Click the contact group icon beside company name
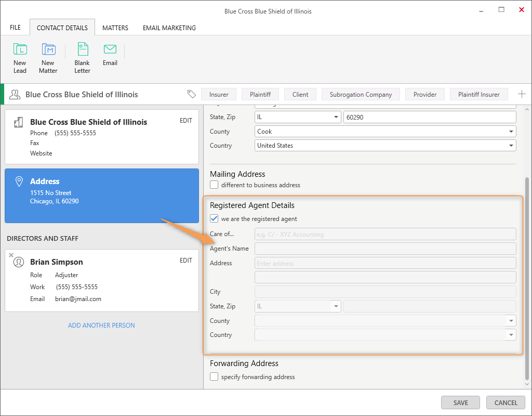This screenshot has height=416, width=532. point(15,95)
